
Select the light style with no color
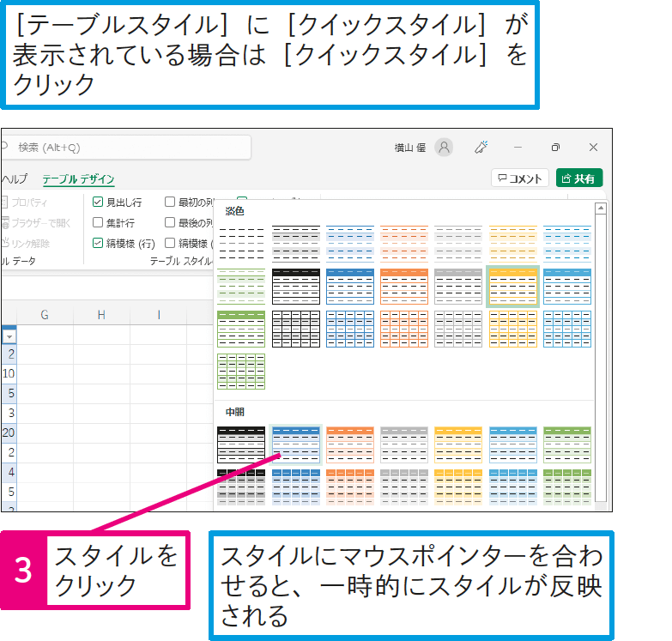click(241, 244)
